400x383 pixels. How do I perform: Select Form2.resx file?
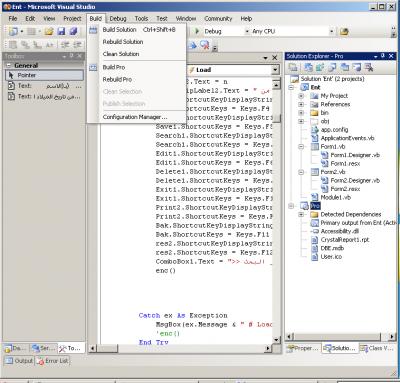point(345,189)
